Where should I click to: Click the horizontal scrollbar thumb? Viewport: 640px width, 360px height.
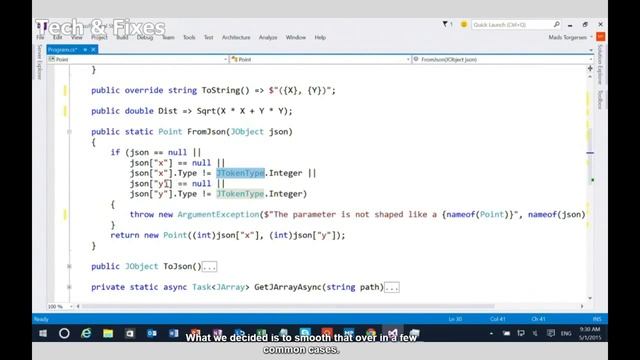pos(288,306)
